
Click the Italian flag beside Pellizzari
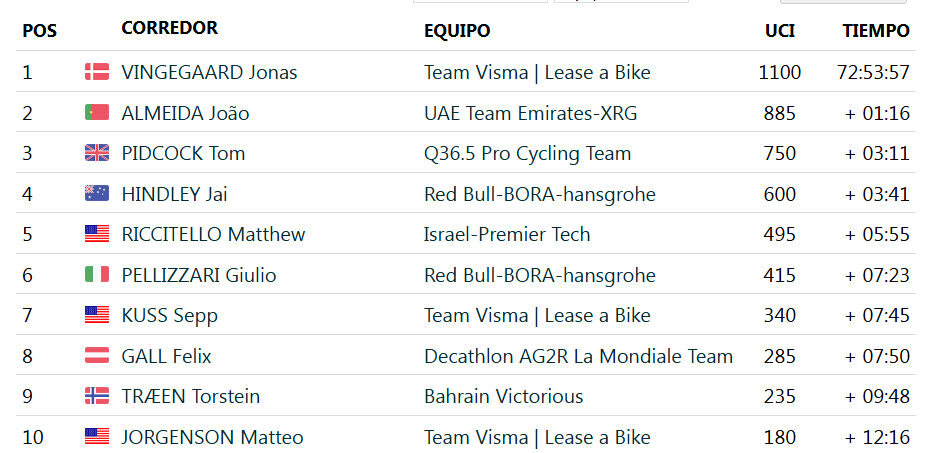pyautogui.click(x=97, y=275)
